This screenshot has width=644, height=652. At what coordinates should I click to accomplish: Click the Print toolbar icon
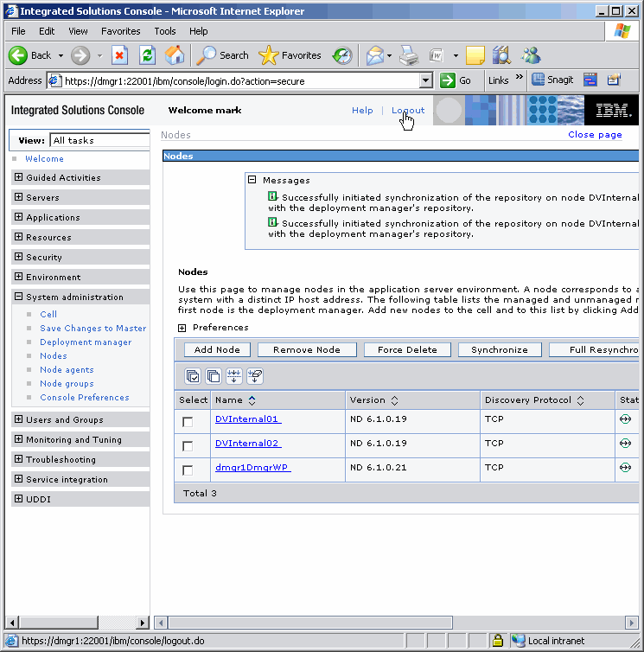tap(409, 55)
